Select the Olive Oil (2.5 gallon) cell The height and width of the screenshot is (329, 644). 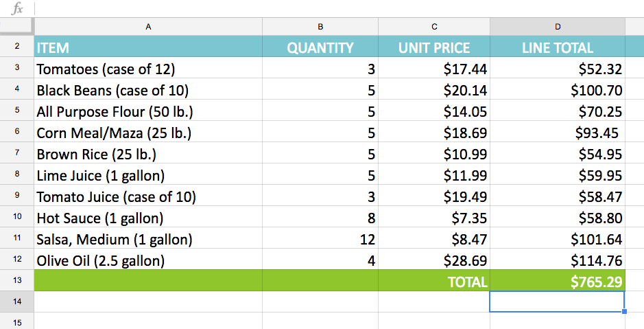coord(148,260)
